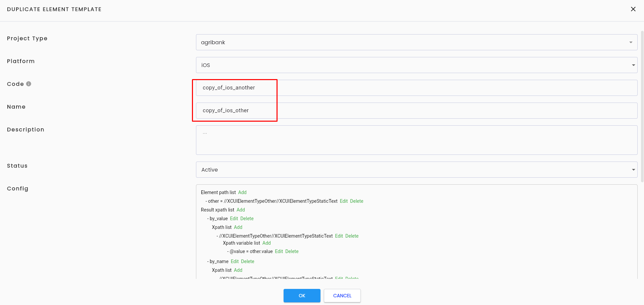Edit the by_value result entry

(234, 219)
